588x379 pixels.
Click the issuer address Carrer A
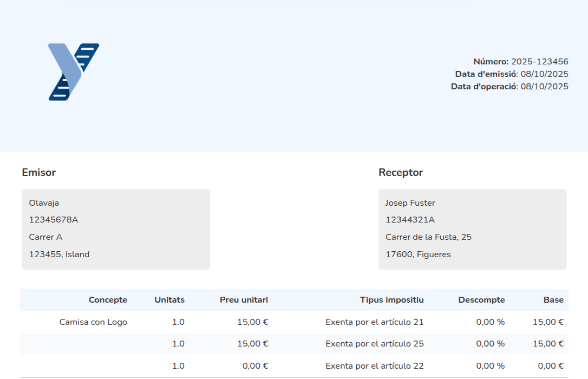point(45,237)
